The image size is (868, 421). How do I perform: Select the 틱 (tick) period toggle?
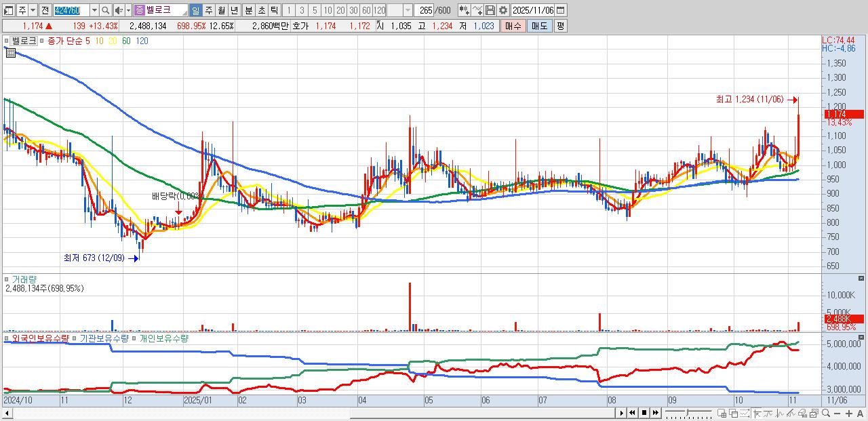274,10
